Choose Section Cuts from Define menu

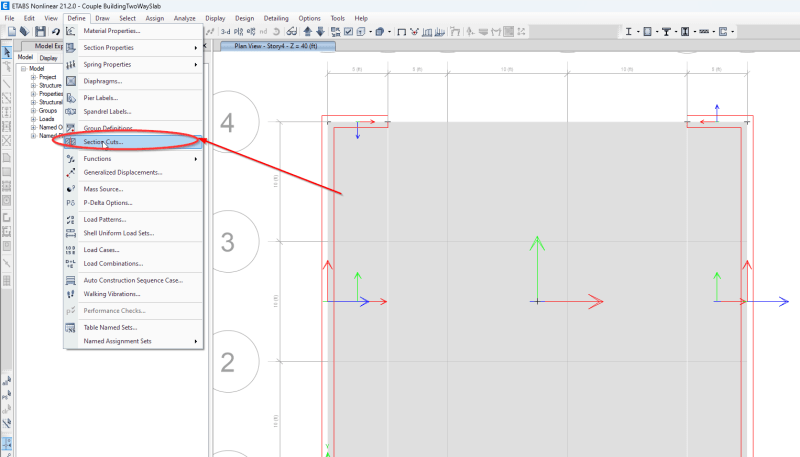pos(134,142)
